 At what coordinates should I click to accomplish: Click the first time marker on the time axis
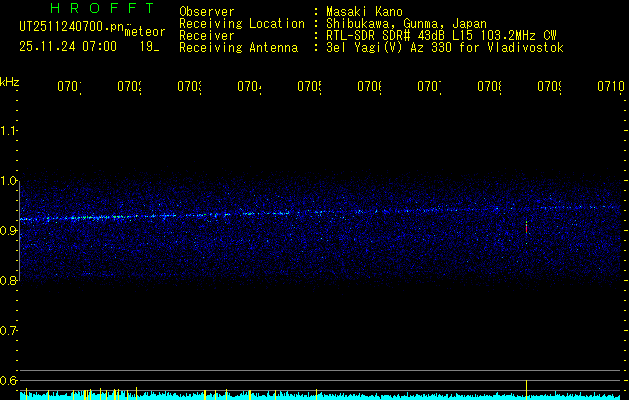point(69,87)
